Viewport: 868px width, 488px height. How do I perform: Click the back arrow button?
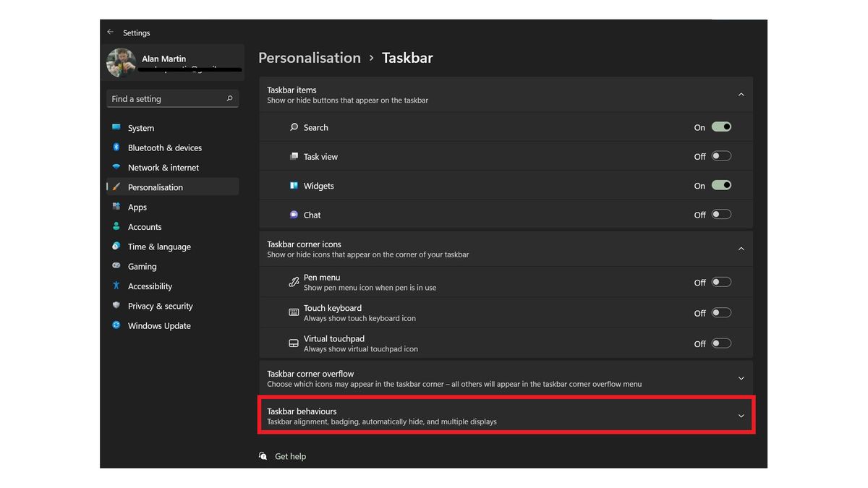(x=110, y=32)
